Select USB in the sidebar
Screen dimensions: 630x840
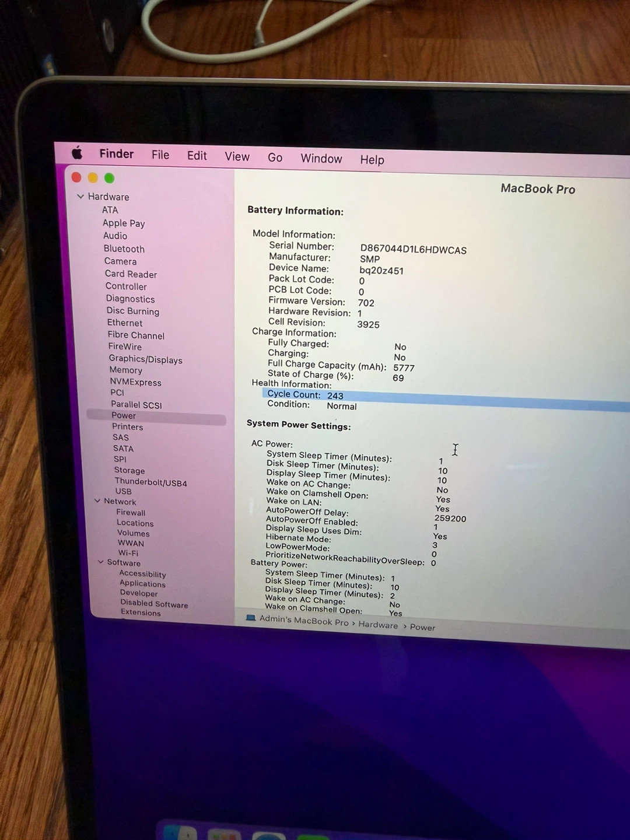point(124,491)
